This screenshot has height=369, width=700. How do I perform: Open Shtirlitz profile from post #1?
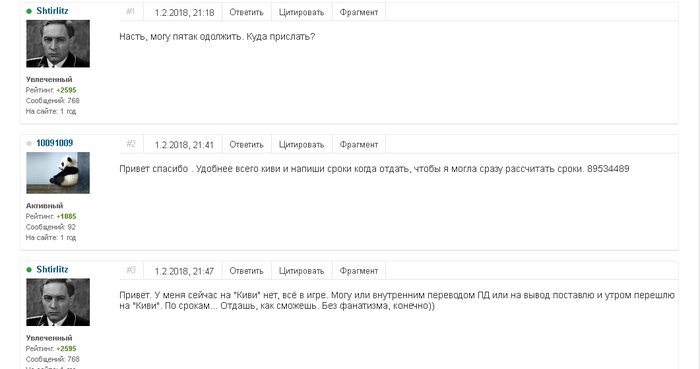click(52, 11)
